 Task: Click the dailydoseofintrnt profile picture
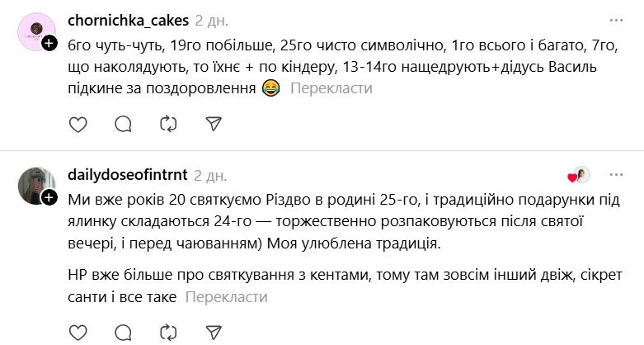pyautogui.click(x=35, y=186)
